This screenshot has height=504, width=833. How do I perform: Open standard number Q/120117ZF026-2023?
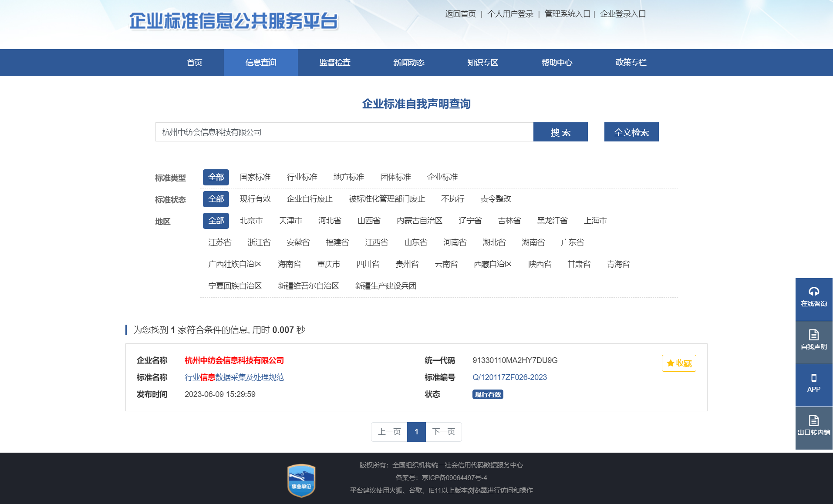point(509,377)
